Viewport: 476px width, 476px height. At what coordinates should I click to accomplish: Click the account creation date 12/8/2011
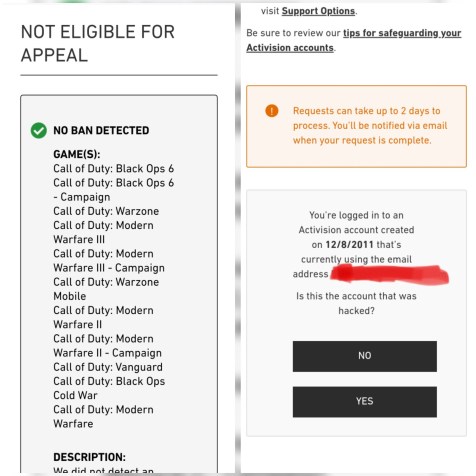coord(349,245)
